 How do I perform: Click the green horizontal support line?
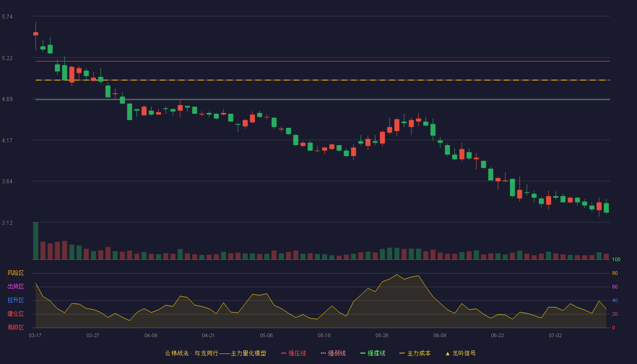[x=323, y=99]
